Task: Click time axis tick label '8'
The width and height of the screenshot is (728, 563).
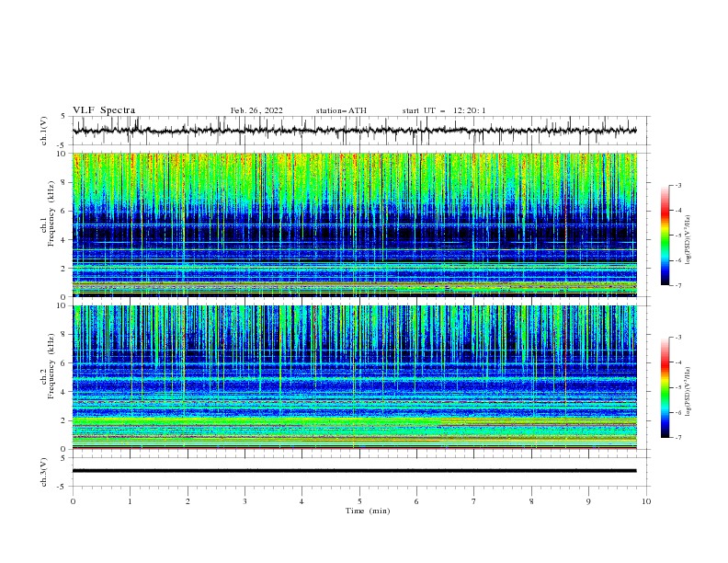Action: 531,501
